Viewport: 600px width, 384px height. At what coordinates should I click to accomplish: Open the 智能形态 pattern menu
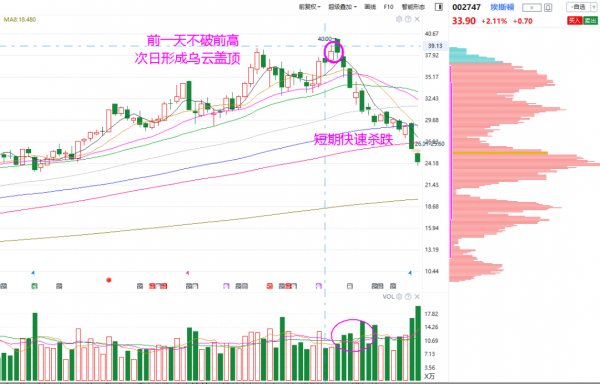point(413,7)
